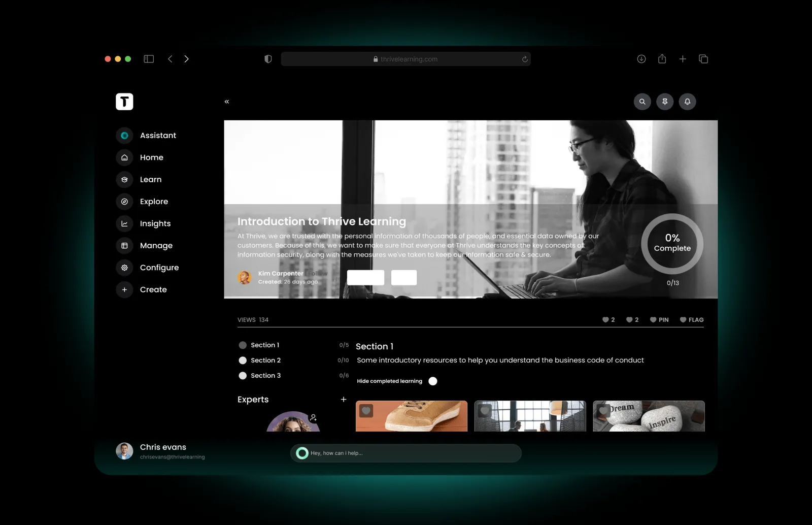Click the 0% Complete progress ring

pyautogui.click(x=672, y=244)
